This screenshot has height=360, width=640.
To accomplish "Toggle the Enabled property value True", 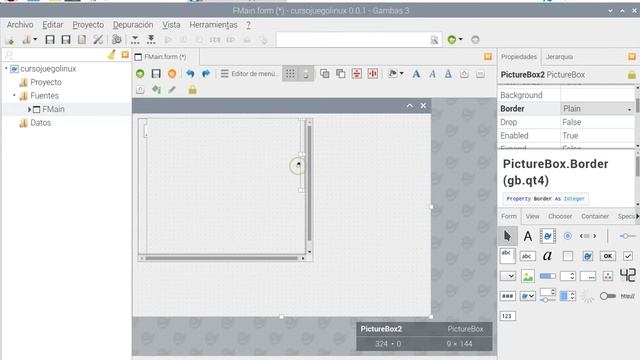I will coord(597,136).
